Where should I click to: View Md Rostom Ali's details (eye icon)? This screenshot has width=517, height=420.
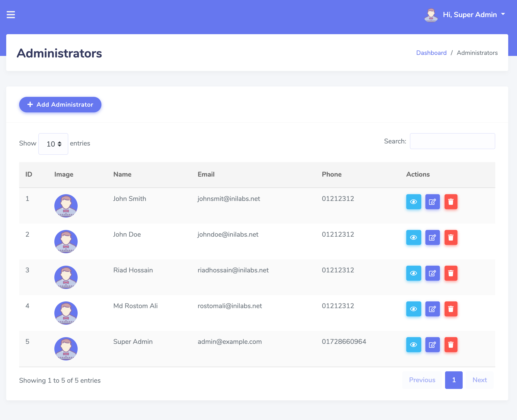[413, 309]
